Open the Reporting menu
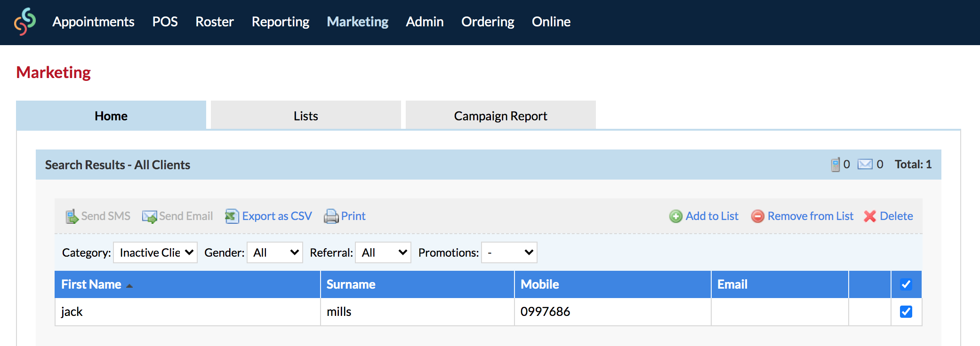Screen dimensions: 980x346 point(281,22)
